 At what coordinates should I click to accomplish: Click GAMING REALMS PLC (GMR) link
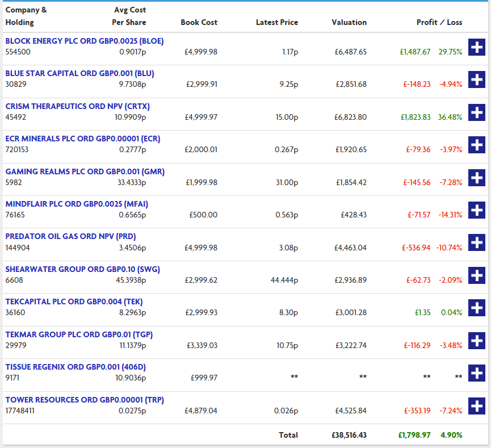tap(85, 171)
